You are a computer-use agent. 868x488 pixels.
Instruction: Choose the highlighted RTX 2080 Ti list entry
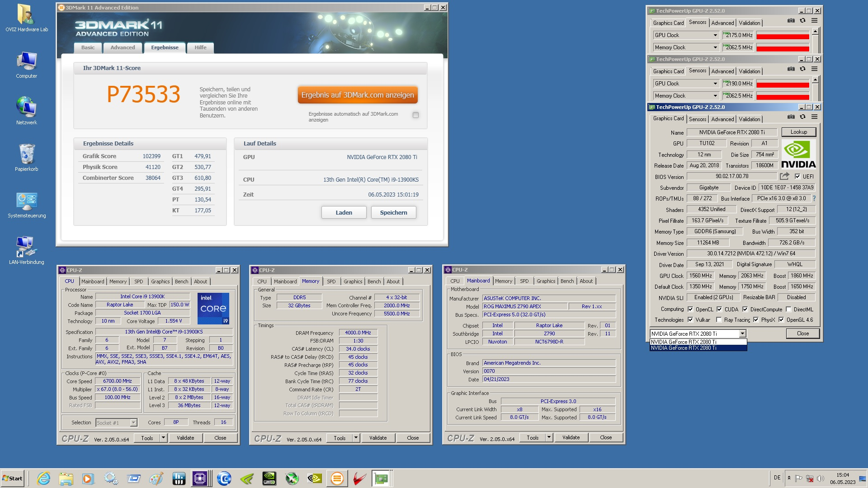click(x=698, y=348)
